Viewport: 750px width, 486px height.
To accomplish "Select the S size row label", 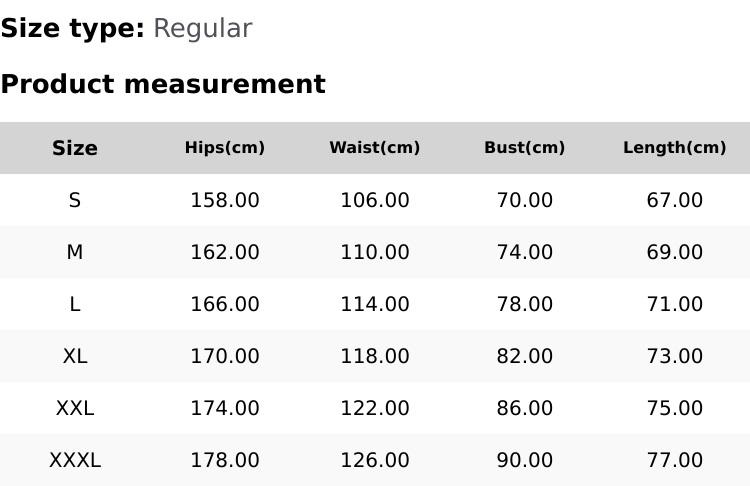I will [x=75, y=200].
